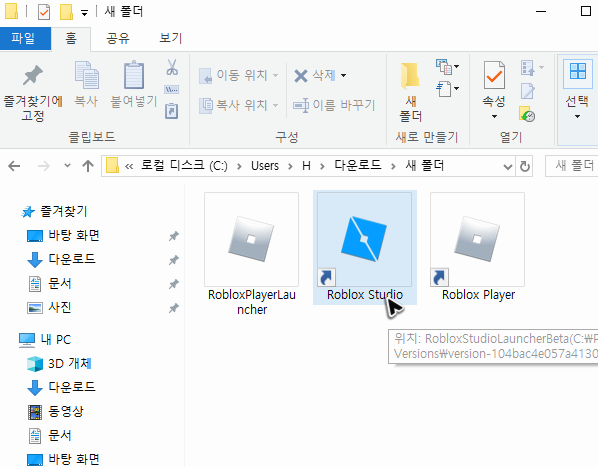
Task: Open 동영상 in the navigation pane
Action: 66,411
